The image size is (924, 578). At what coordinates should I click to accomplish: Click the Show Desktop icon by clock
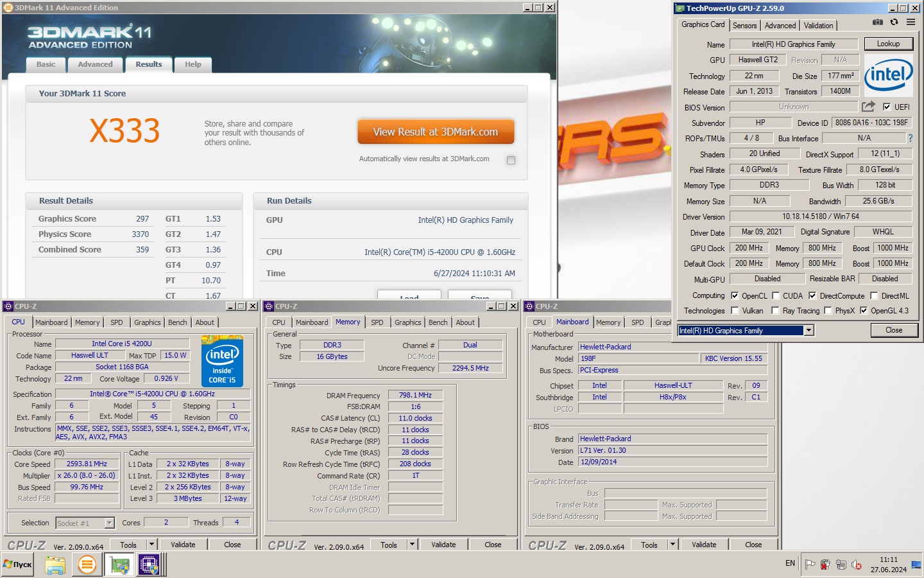click(x=916, y=565)
